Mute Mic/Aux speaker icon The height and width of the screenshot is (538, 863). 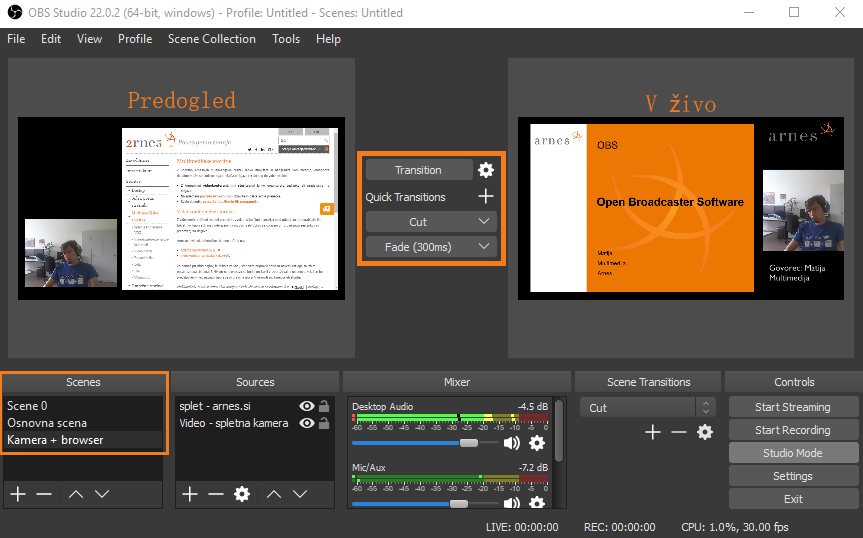point(512,503)
